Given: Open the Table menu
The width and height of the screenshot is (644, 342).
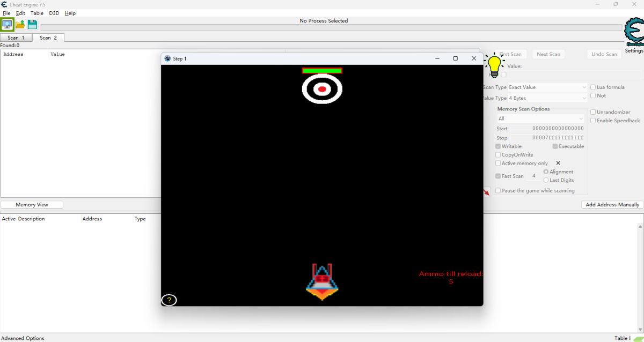Looking at the screenshot, I should (x=37, y=13).
